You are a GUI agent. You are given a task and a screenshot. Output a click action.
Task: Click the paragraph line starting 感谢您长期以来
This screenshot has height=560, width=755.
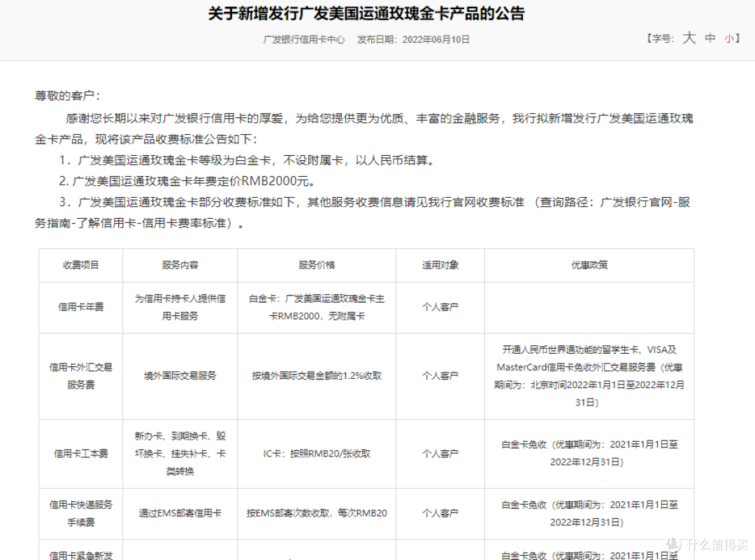(380, 118)
